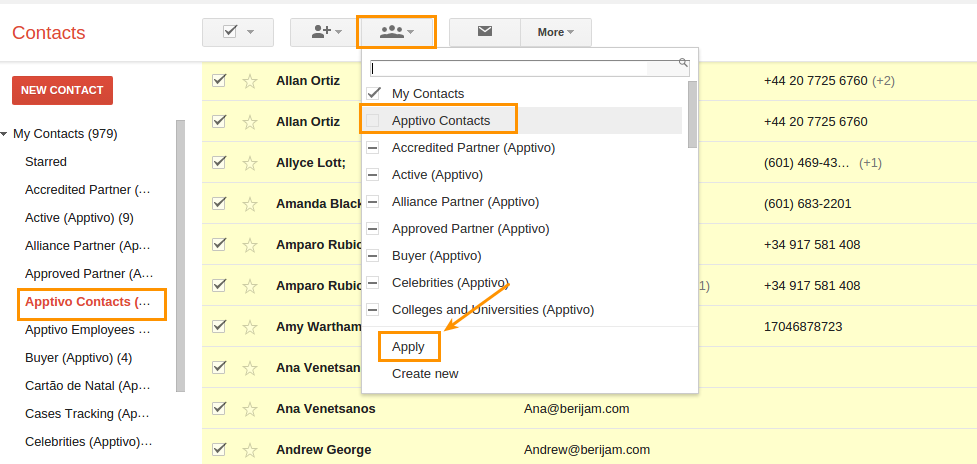Click Apply in the groups menu

409,347
